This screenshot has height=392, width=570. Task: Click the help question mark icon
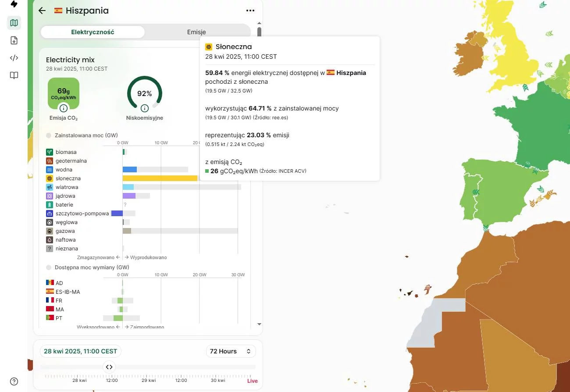pos(14,381)
